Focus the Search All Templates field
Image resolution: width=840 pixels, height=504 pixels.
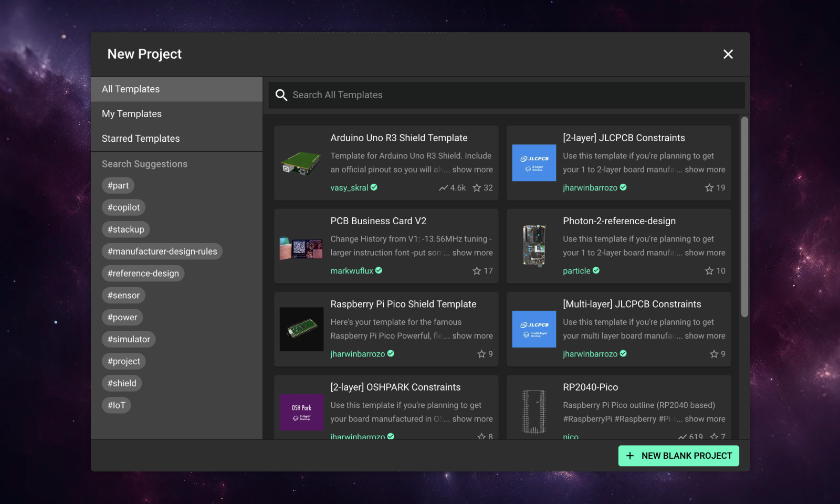click(507, 95)
